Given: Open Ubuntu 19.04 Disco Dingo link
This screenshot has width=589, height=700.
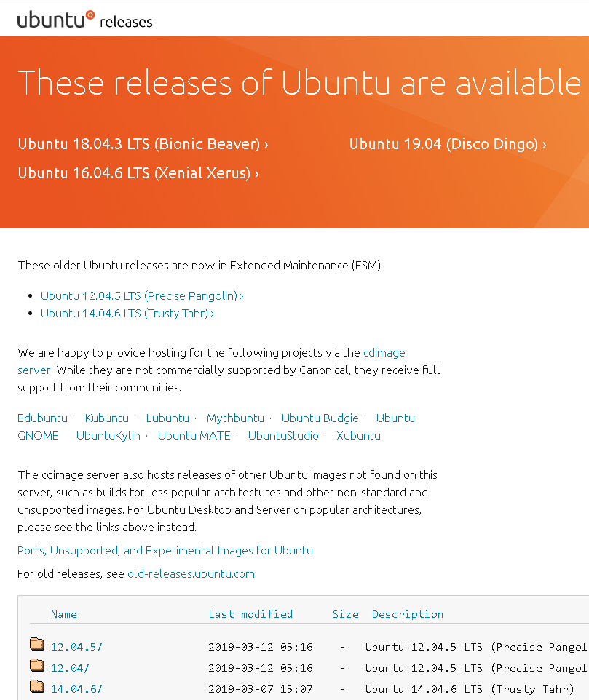Looking at the screenshot, I should coord(448,144).
